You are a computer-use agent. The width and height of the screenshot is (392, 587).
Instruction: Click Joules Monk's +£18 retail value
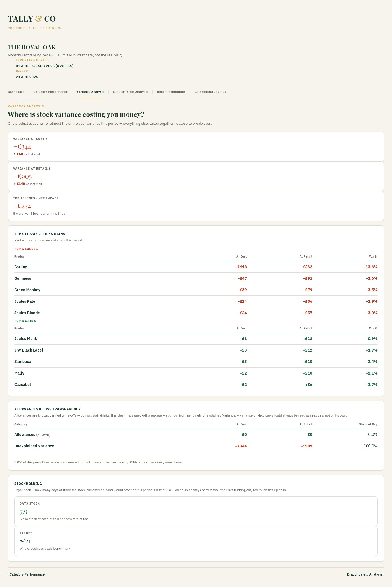[x=307, y=339]
